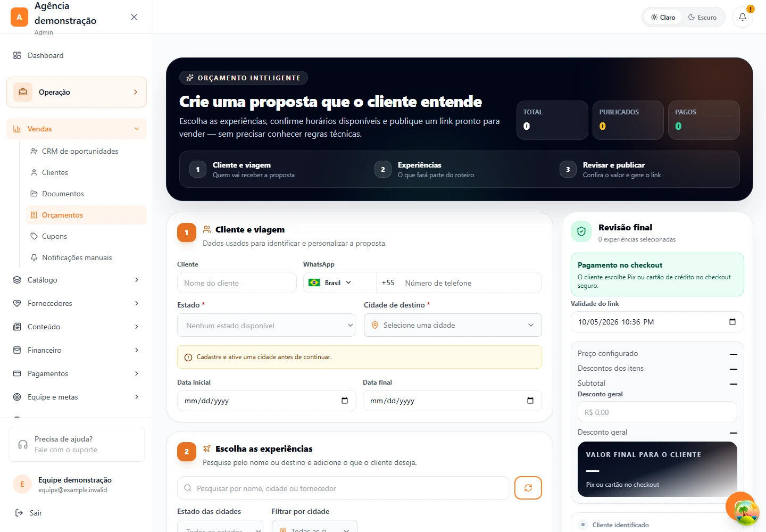Expand the Conteúdo chevron
766x532 pixels.
(137, 327)
